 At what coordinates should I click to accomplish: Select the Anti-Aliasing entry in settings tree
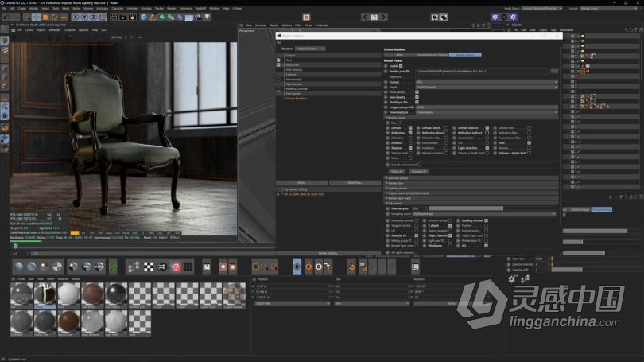coord(294,70)
